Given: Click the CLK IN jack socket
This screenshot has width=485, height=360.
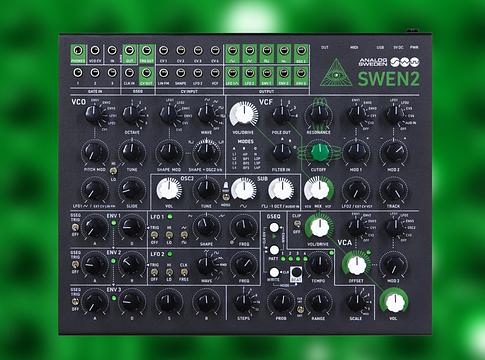Looking at the screenshot, I should (129, 73).
